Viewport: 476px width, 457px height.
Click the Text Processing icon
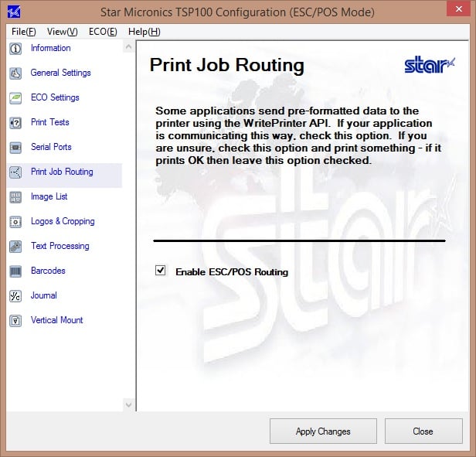pos(15,247)
